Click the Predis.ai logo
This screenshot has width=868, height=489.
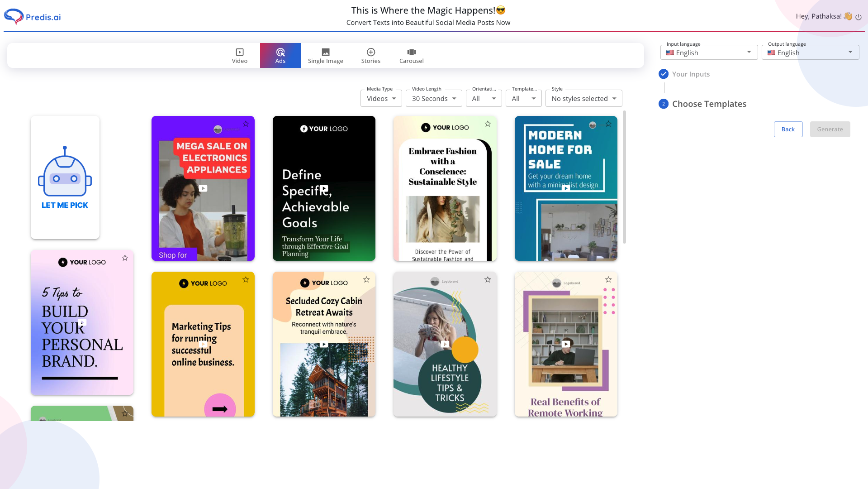tap(32, 16)
